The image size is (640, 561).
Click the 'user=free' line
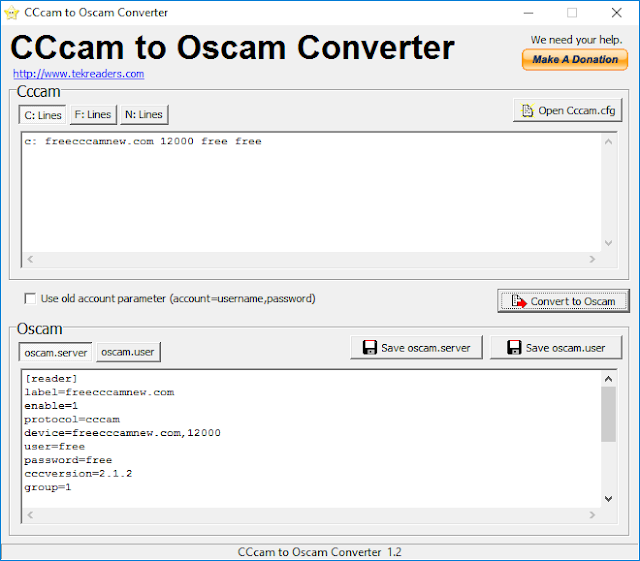tap(55, 446)
